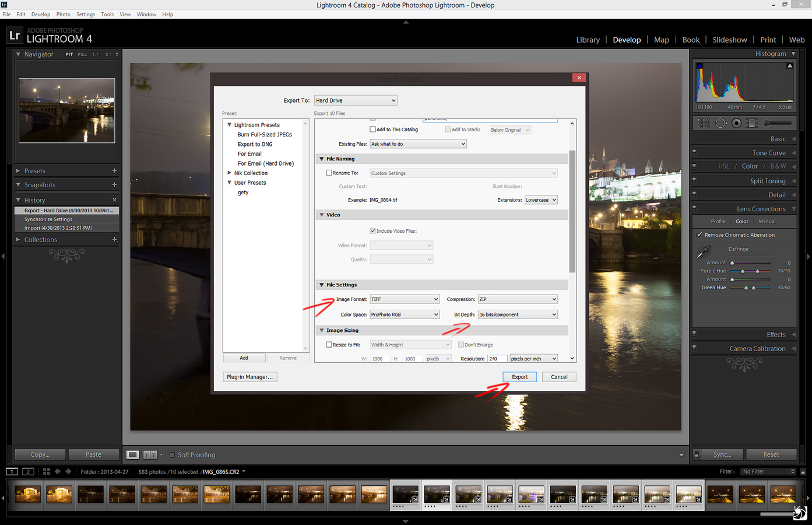Open the Image Format TIFF dropdown
Viewport: 812px width, 525px height.
click(405, 299)
